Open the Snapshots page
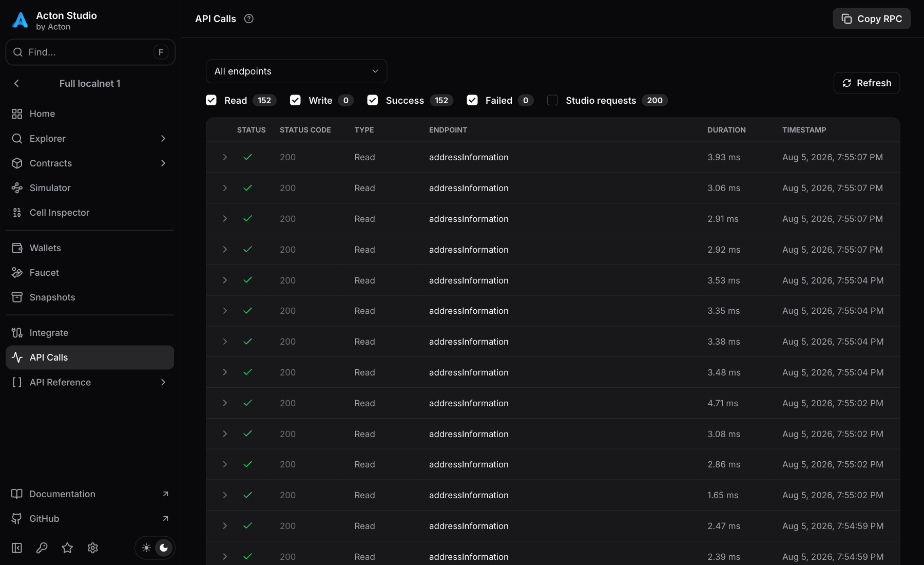The width and height of the screenshot is (924, 565). click(90, 297)
